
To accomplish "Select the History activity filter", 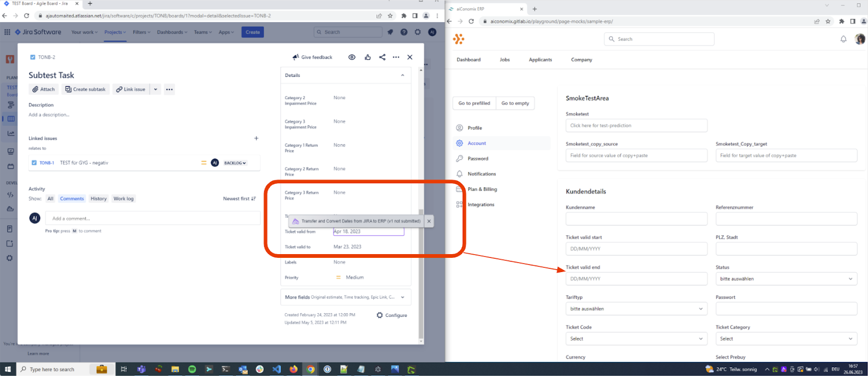I will (x=99, y=199).
